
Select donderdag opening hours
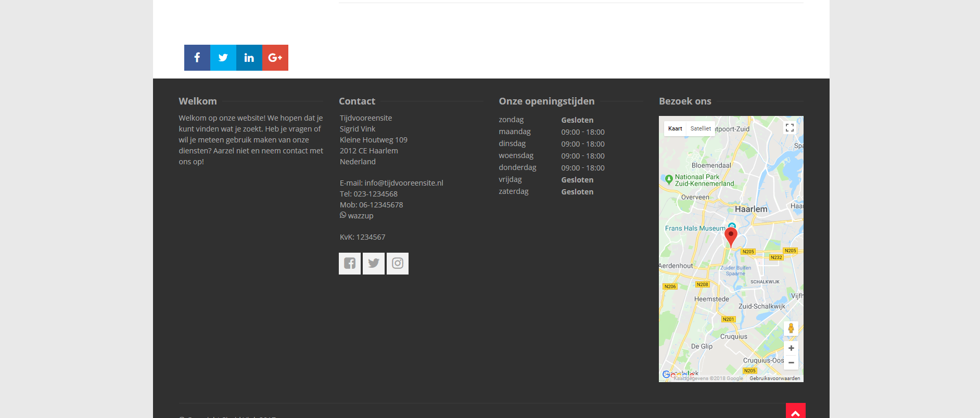pos(583,168)
